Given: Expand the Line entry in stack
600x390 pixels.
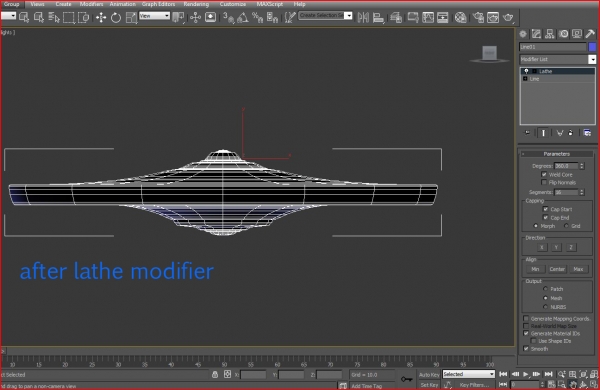Looking at the screenshot, I should coord(525,78).
